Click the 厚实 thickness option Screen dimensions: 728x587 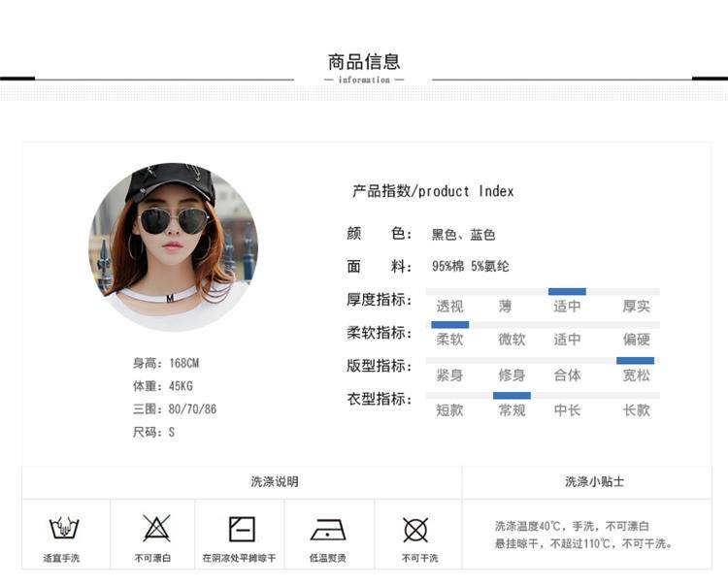[x=636, y=306]
